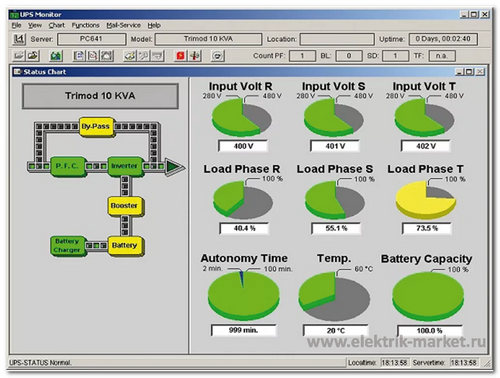Click the Battery Capacity pie chart

pos(428,296)
